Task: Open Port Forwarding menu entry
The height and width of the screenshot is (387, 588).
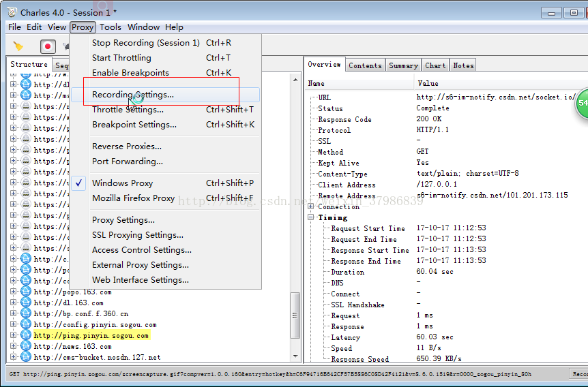Action: point(165,161)
